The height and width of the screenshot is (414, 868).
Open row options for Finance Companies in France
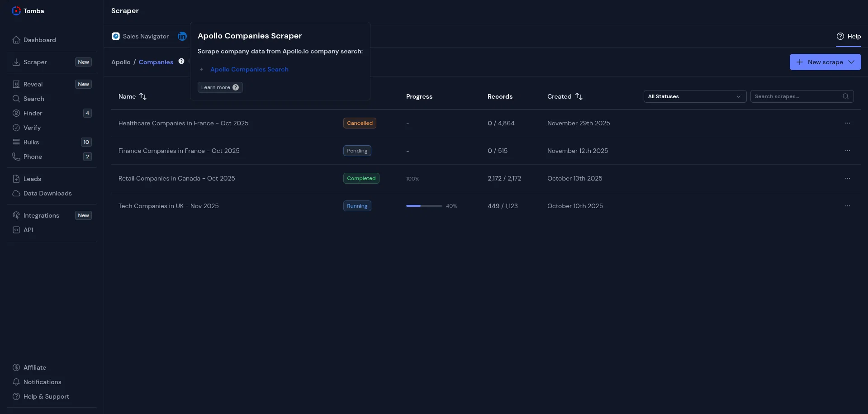tap(848, 151)
